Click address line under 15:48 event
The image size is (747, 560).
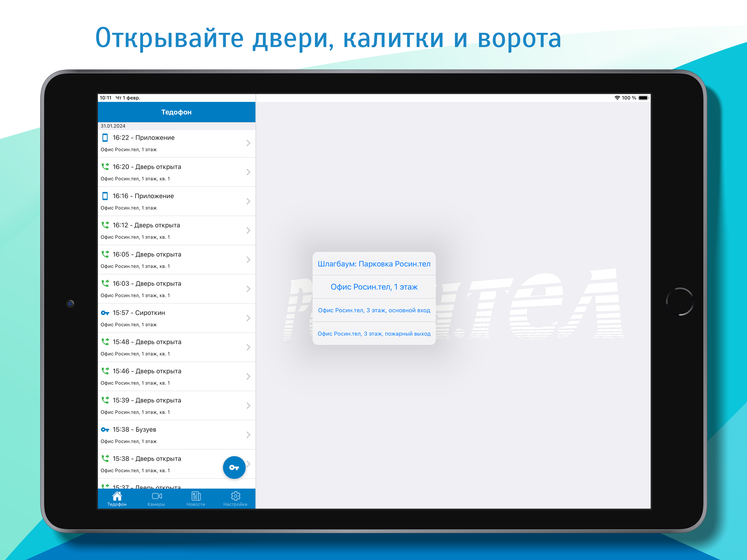pos(135,354)
